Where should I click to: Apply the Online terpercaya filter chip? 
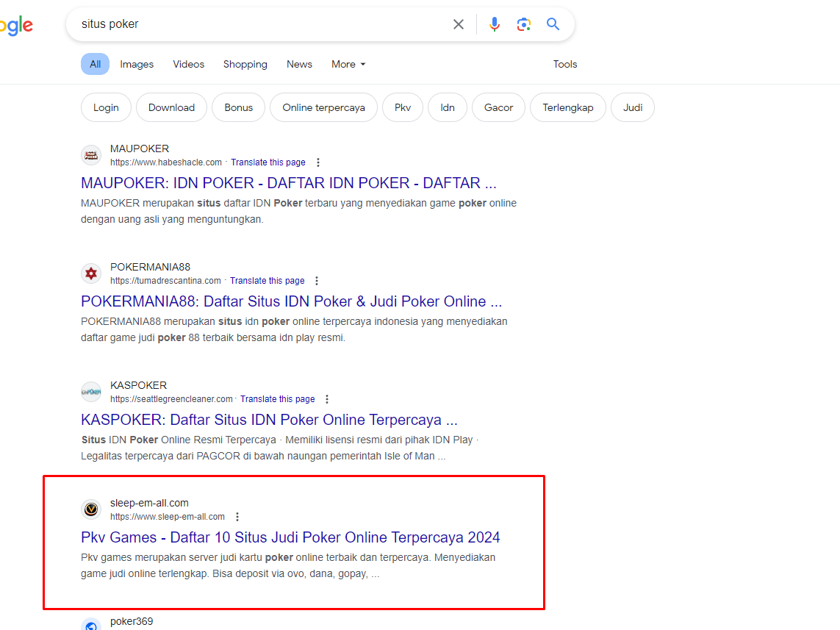[323, 107]
